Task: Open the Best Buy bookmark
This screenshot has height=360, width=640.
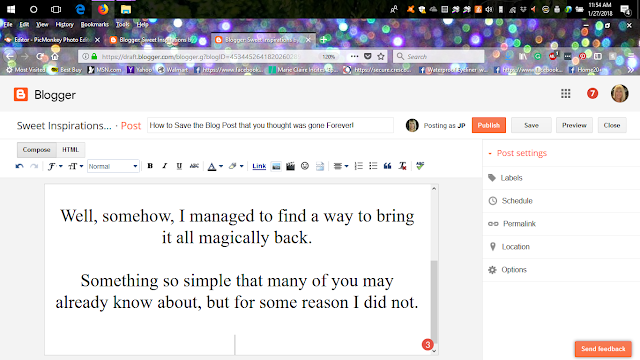Action: (x=67, y=70)
